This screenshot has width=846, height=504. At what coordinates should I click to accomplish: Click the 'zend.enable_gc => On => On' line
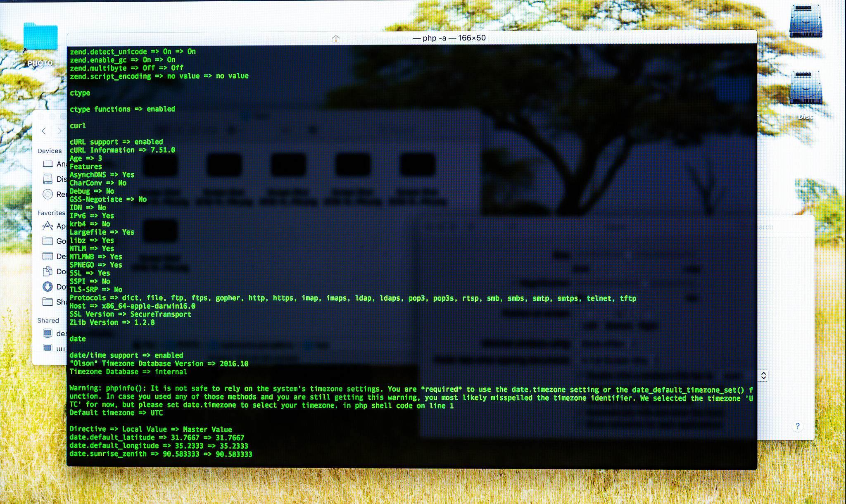[123, 60]
